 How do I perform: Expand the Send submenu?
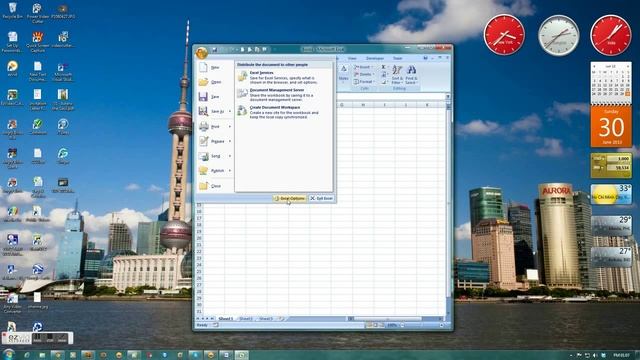pyautogui.click(x=215, y=156)
